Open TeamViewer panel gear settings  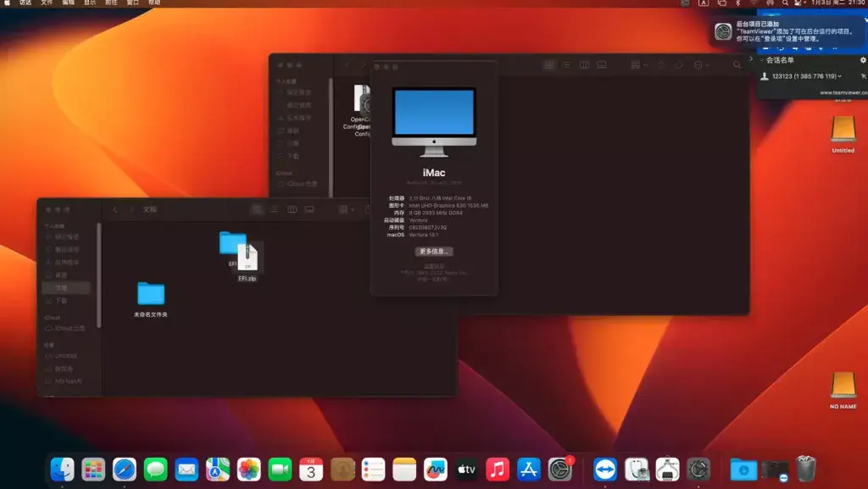[862, 60]
